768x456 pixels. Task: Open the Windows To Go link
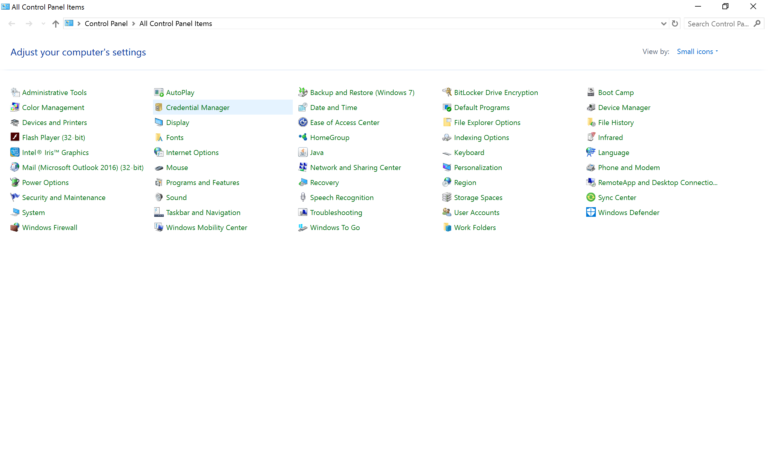tap(335, 228)
